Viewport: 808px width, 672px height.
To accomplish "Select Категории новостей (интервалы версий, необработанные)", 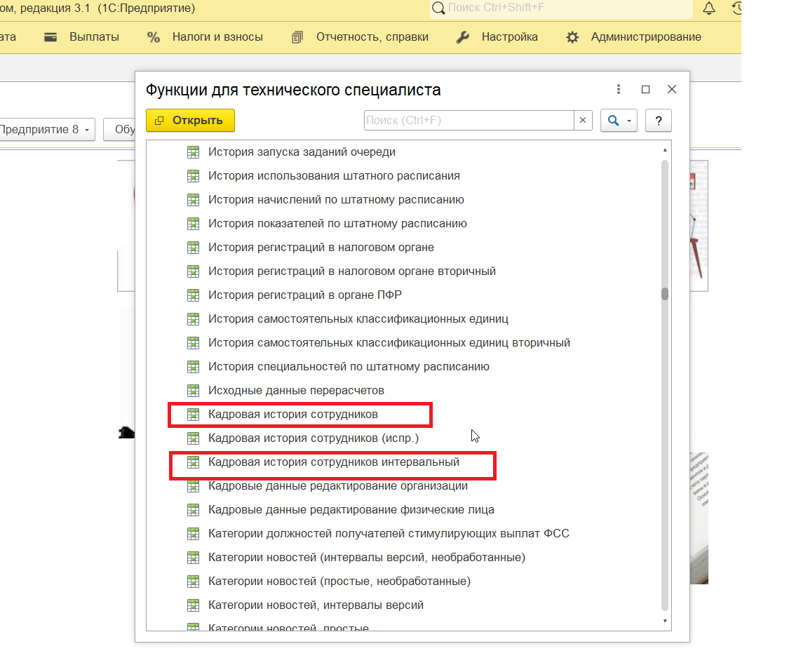I will [367, 557].
